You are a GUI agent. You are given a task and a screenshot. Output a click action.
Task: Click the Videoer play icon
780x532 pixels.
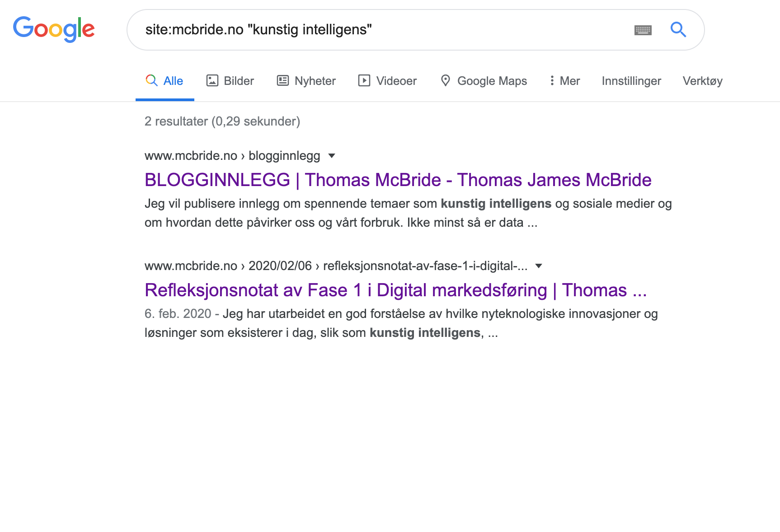coord(364,81)
